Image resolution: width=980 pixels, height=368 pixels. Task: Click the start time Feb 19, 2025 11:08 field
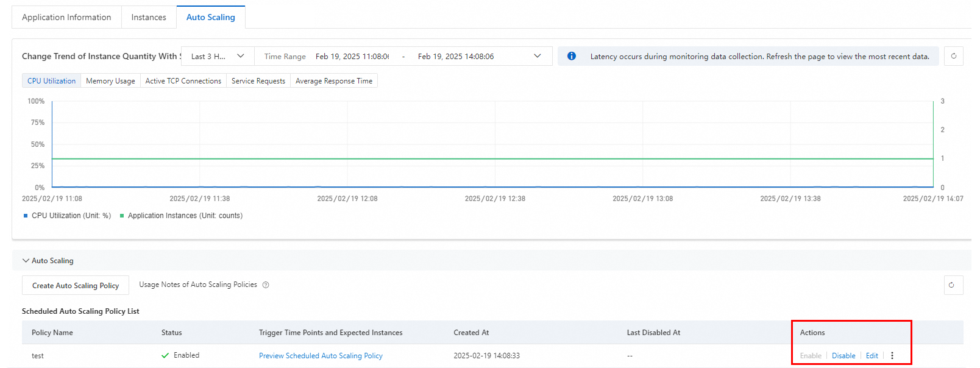click(x=352, y=56)
